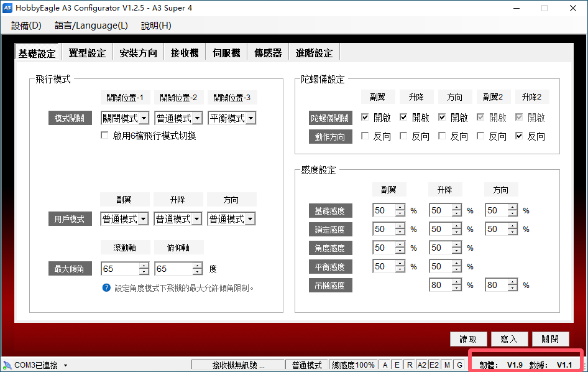The width and height of the screenshot is (588, 372).
Task: Click the roll axis max tilt angle field
Action: click(x=119, y=269)
